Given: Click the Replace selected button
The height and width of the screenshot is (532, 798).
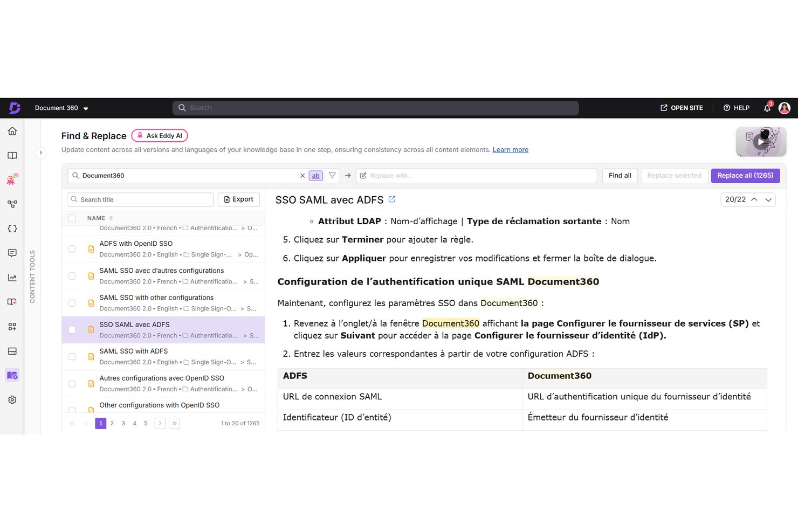Looking at the screenshot, I should pyautogui.click(x=674, y=176).
